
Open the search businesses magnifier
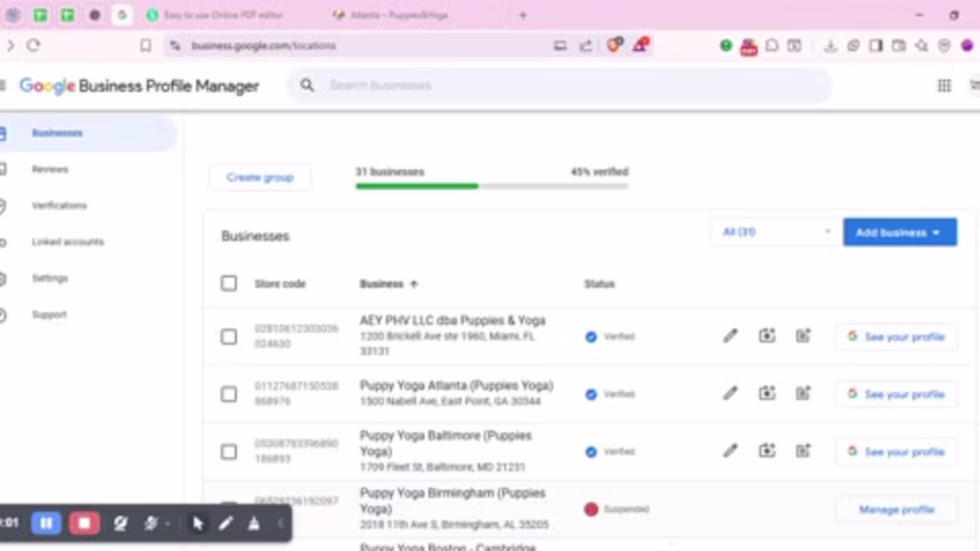[306, 85]
